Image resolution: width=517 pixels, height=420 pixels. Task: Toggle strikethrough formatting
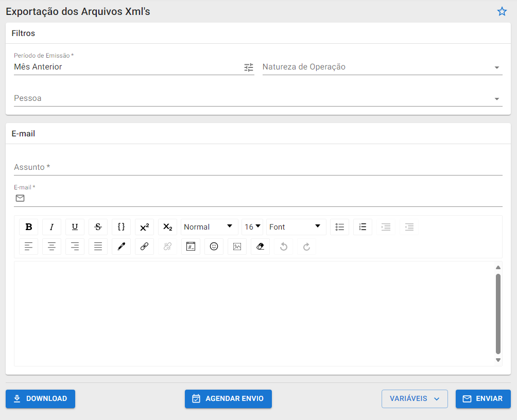coord(98,227)
